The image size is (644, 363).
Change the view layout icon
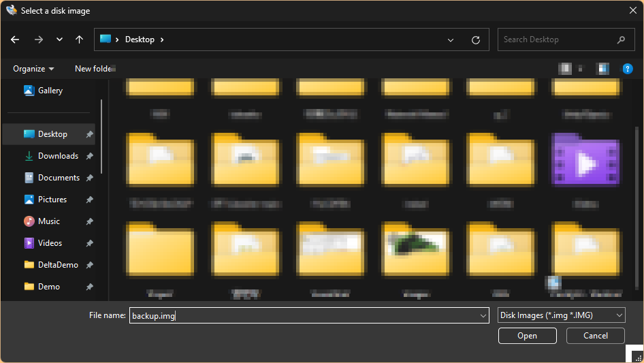(x=565, y=69)
